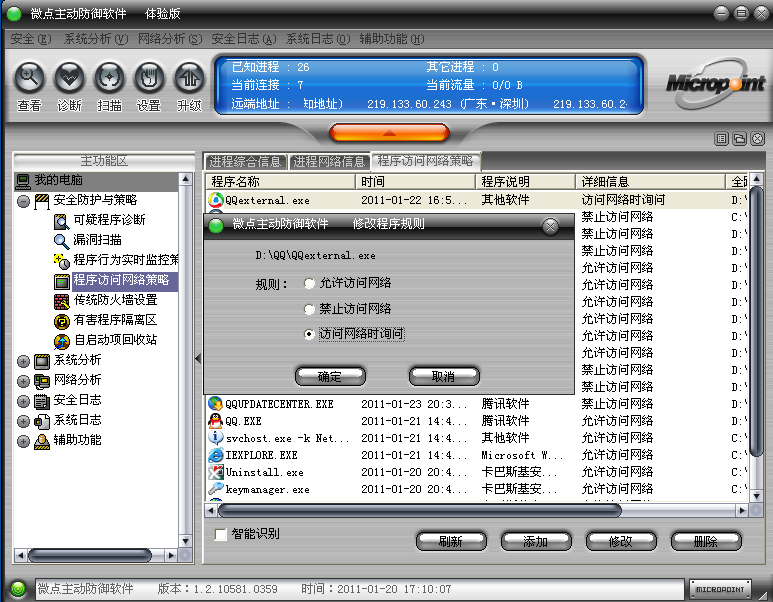
Task: Click the 修改 button
Action: pyautogui.click(x=621, y=541)
